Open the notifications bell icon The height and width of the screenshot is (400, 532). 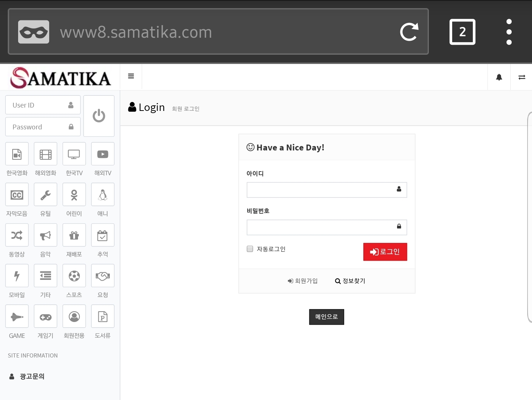499,77
